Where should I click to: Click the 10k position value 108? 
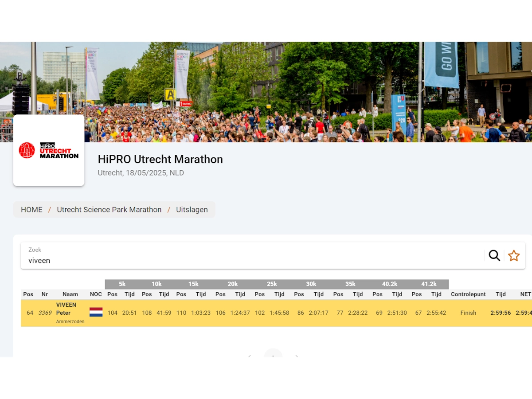point(147,313)
